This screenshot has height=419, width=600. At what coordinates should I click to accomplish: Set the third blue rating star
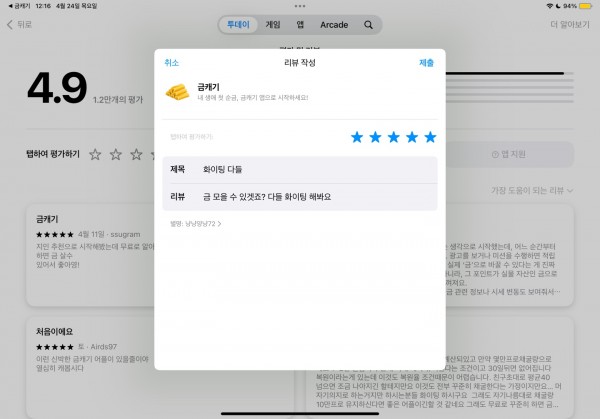[x=394, y=137]
